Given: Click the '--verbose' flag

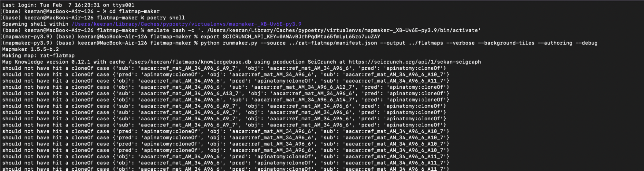Looking at the screenshot, I should 460,43.
